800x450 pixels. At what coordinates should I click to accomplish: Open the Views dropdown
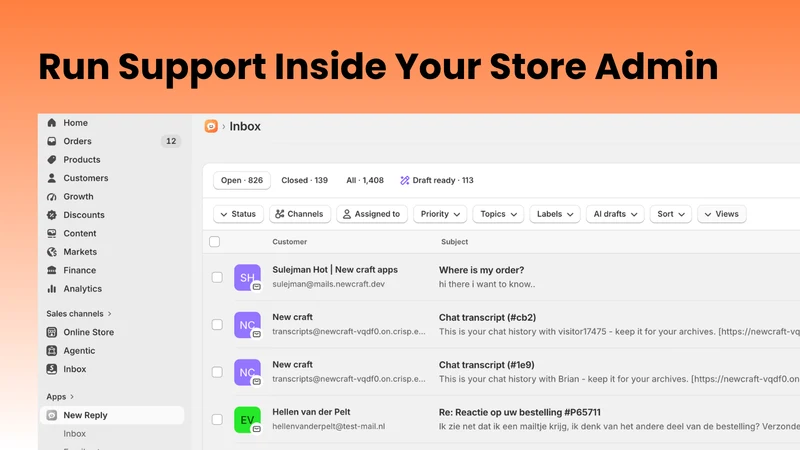click(722, 214)
